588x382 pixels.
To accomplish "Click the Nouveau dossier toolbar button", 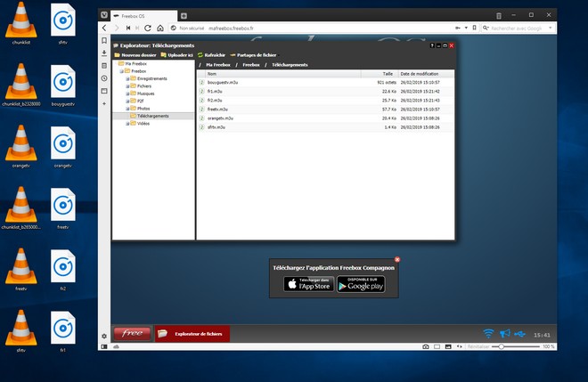I will [134, 54].
